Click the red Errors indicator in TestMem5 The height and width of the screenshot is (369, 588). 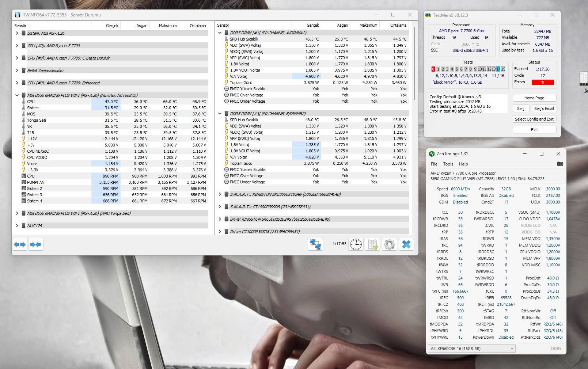(543, 82)
